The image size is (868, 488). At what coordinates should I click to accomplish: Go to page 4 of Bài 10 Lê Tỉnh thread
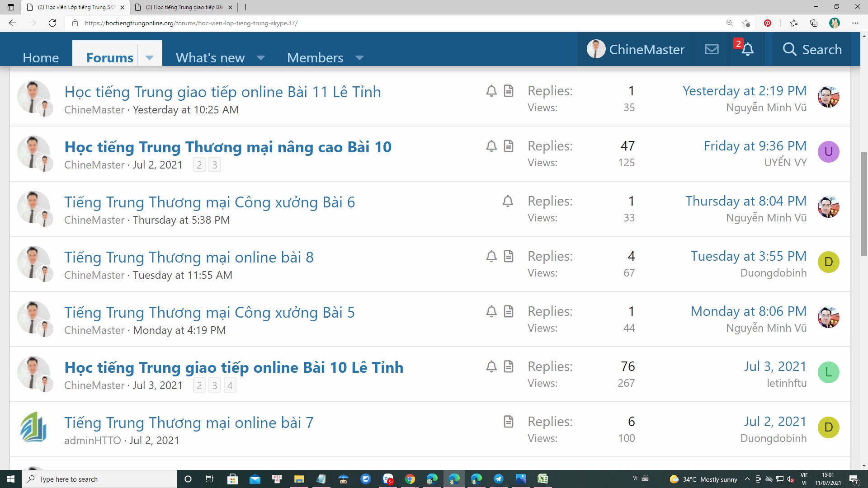tap(230, 385)
